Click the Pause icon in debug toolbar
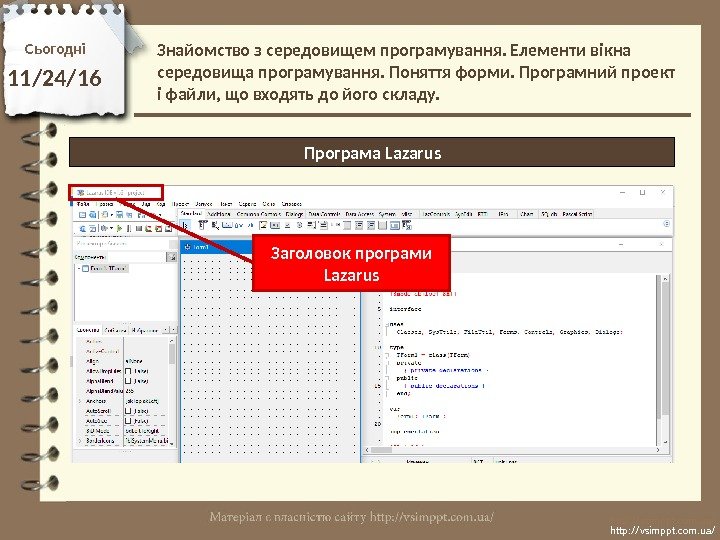The height and width of the screenshot is (540, 720). (129, 228)
